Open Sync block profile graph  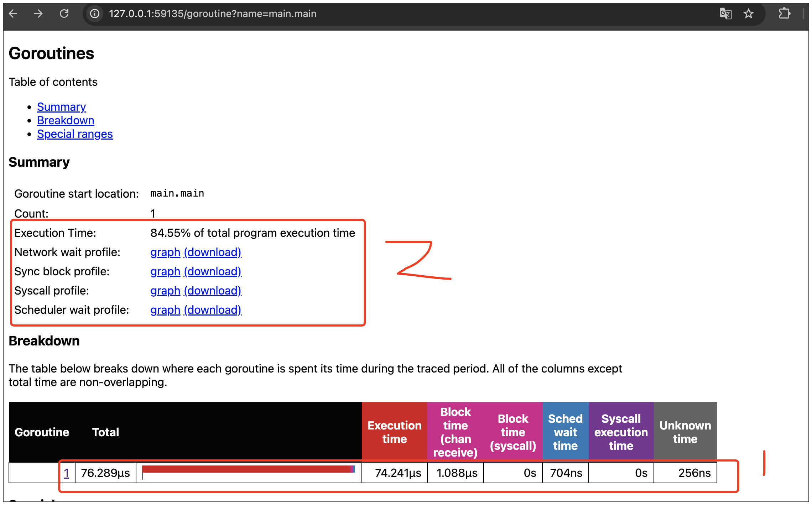point(165,271)
